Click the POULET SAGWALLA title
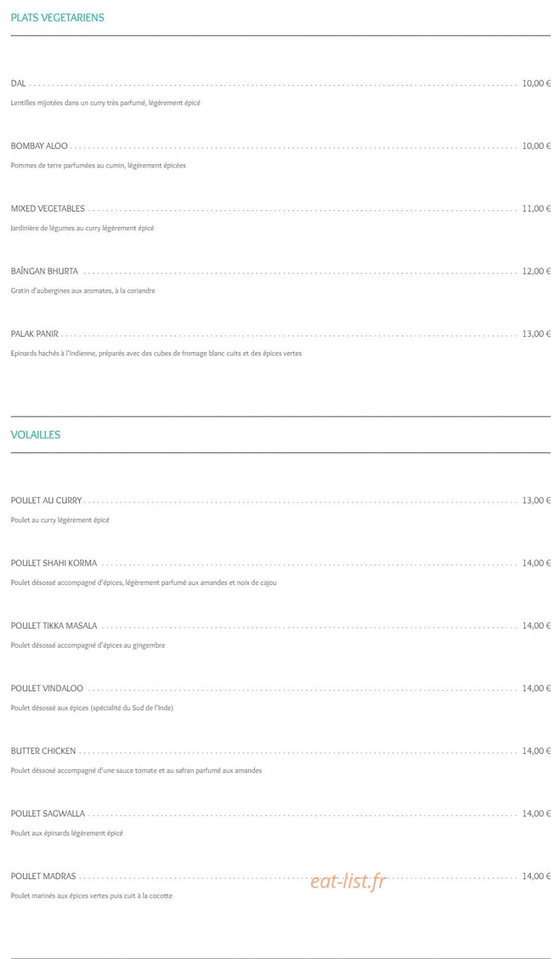The height and width of the screenshot is (959, 560). [x=48, y=814]
